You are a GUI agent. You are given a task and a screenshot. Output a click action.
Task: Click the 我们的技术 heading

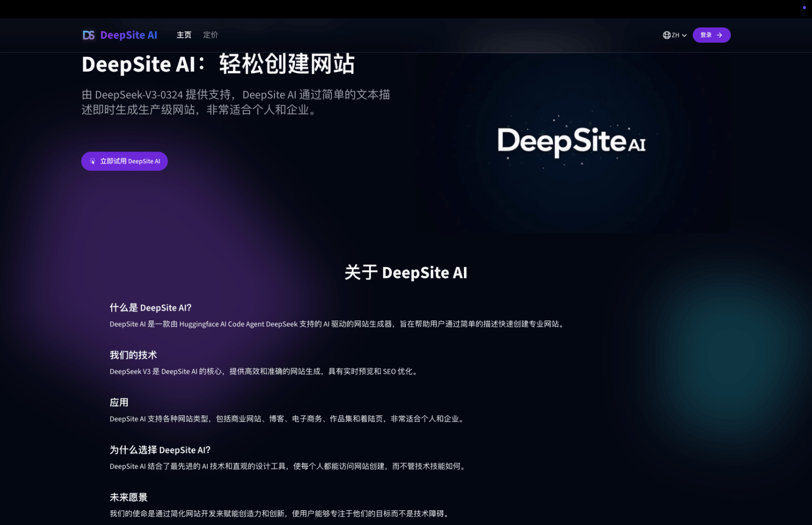coord(133,355)
